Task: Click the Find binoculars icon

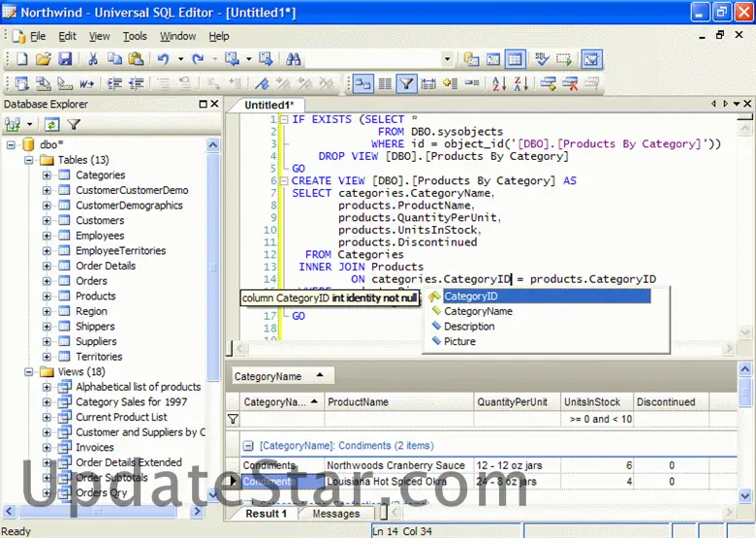Action: pos(293,59)
